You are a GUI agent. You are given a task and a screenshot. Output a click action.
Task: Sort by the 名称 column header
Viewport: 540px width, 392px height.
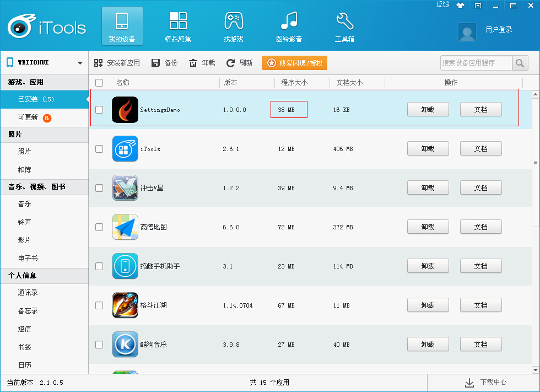point(122,83)
